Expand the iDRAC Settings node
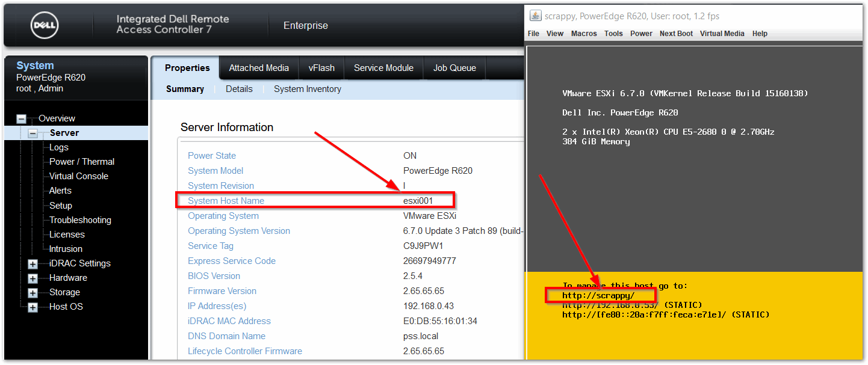Screen dimensions: 868x365 pos(33,264)
